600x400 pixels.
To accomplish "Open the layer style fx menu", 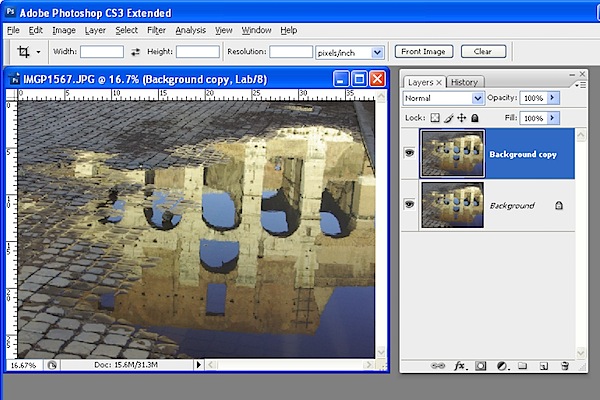I will pyautogui.click(x=460, y=366).
